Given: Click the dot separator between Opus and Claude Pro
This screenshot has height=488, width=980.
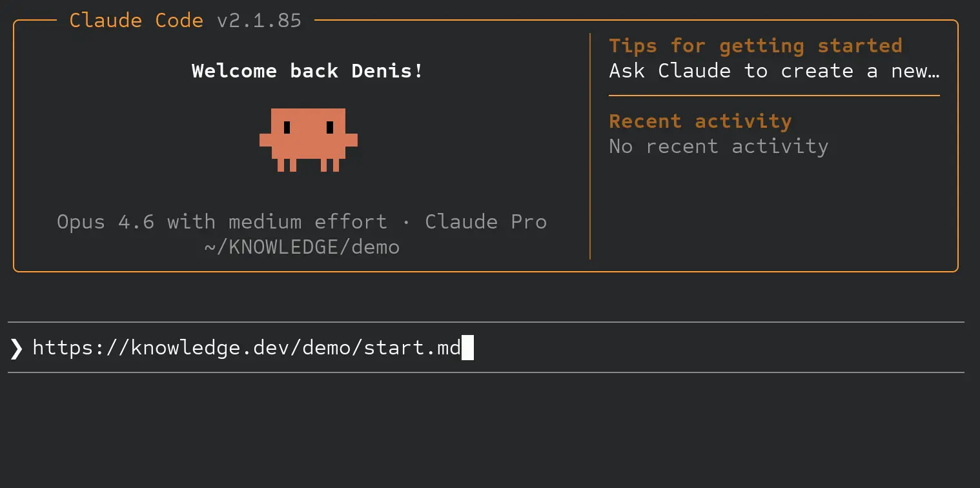Looking at the screenshot, I should (x=407, y=221).
